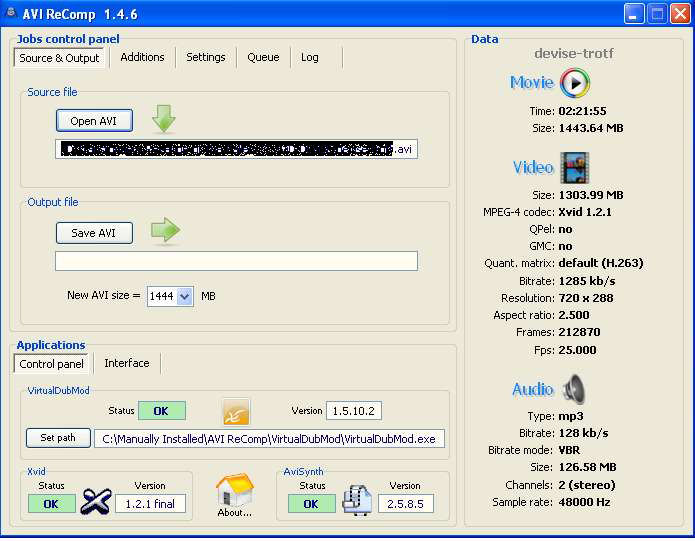Click the Video film strip icon
Image resolution: width=695 pixels, height=541 pixels.
coord(574,167)
